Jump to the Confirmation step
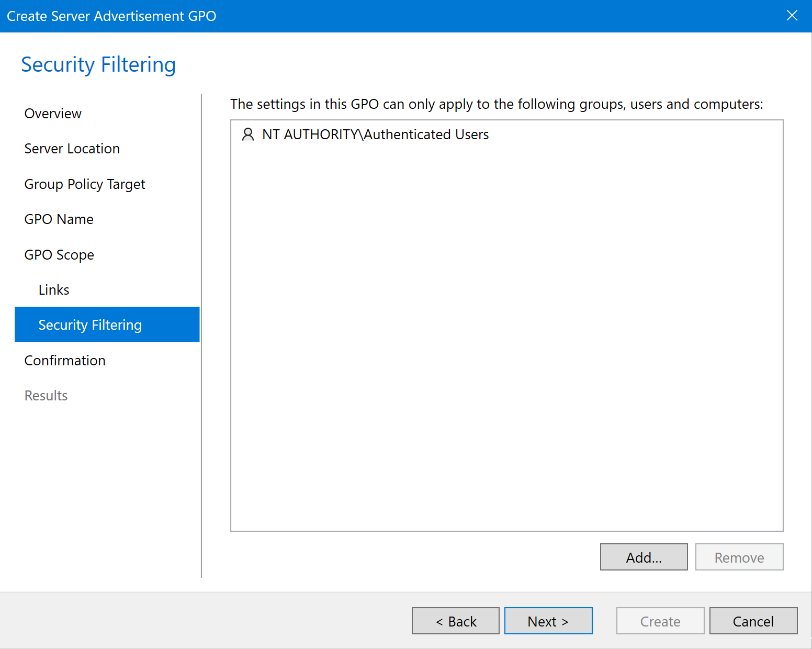 (65, 361)
